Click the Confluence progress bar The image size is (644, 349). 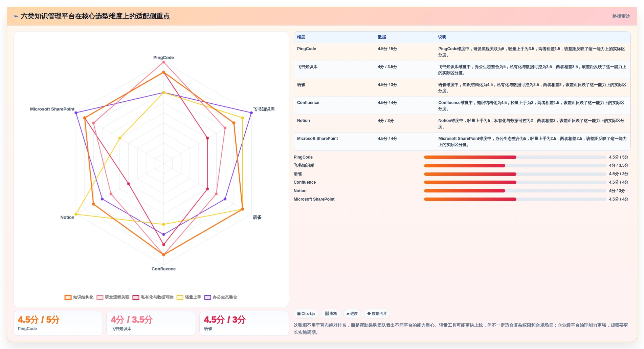[x=515, y=182]
